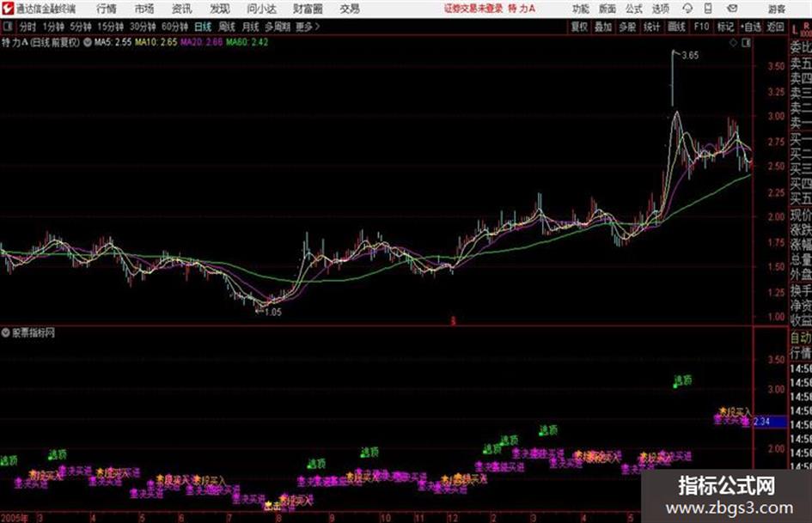The image size is (812, 523).
Task: Click the 统计 statistics toolbar button
Action: click(652, 27)
